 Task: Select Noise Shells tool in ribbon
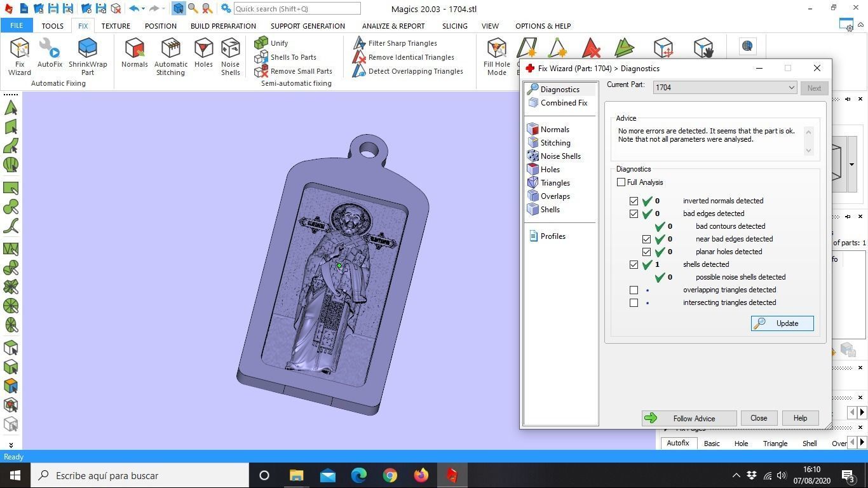231,57
